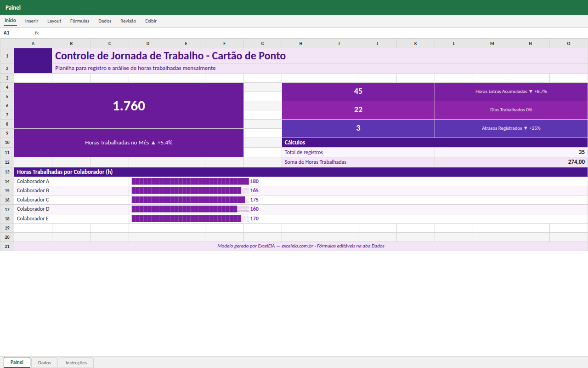
Task: Open the Instruções sheet tab
Action: point(76,363)
